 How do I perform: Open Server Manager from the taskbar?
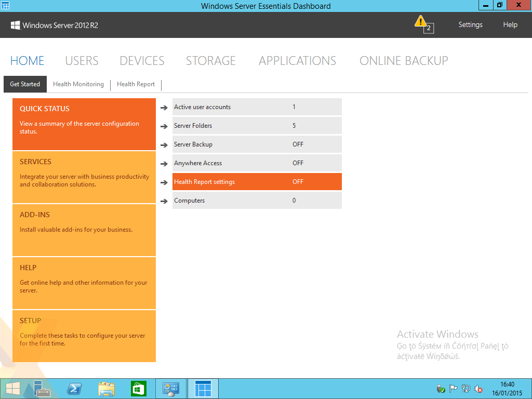click(x=42, y=388)
